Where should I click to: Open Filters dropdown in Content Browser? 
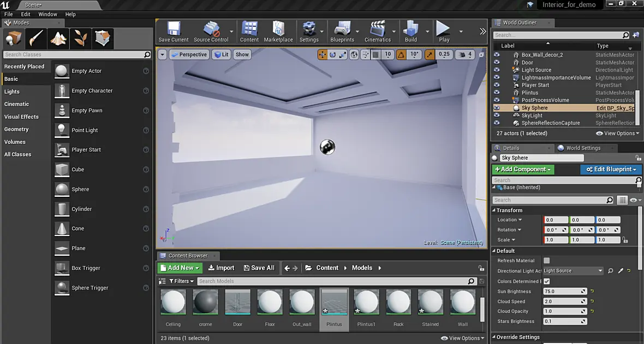pyautogui.click(x=182, y=281)
